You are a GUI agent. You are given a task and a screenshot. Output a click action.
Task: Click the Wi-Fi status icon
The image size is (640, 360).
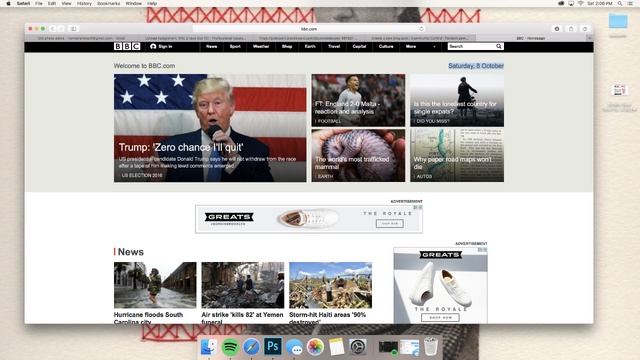coord(580,3)
